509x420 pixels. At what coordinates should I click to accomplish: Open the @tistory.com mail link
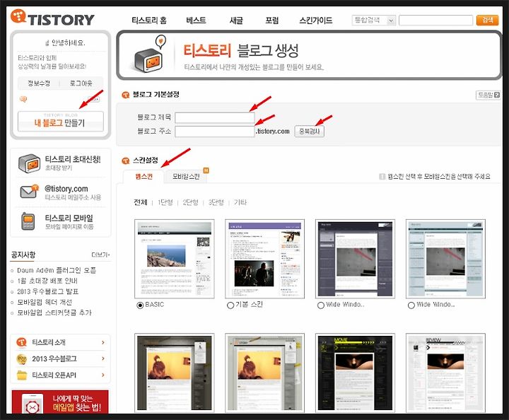[x=66, y=189]
